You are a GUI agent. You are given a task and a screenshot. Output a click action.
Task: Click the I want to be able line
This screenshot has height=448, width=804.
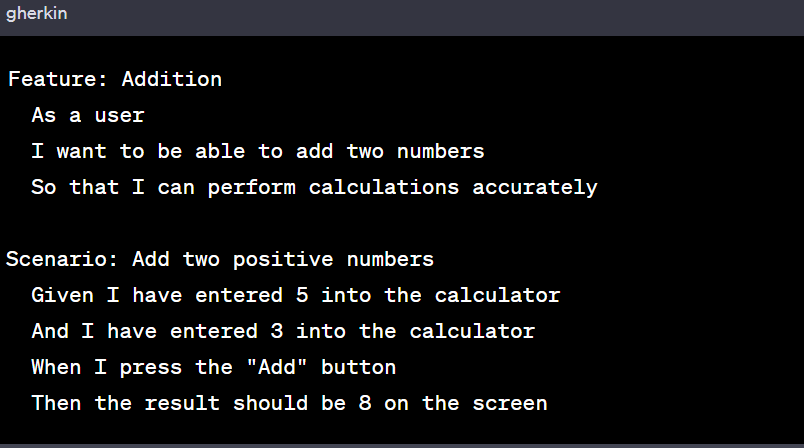[x=258, y=151]
